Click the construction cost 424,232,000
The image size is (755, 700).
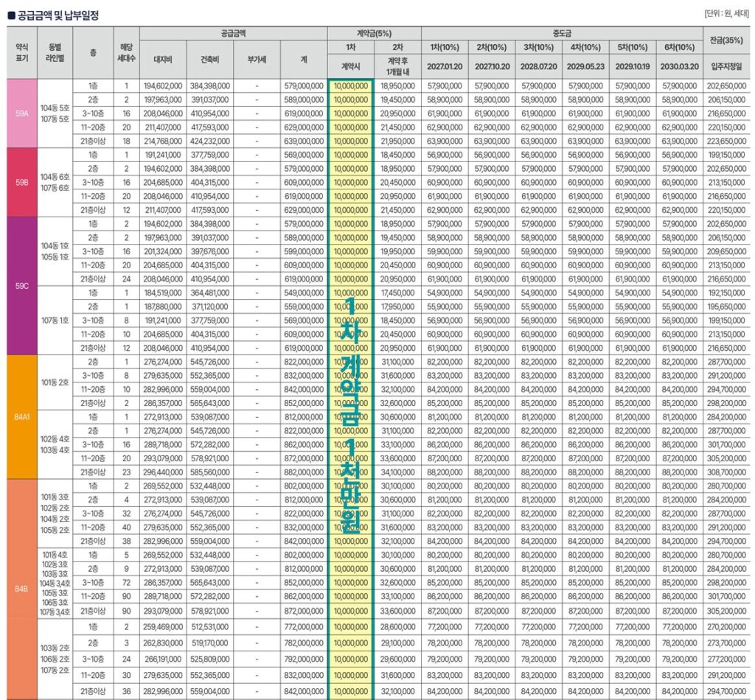[210, 141]
